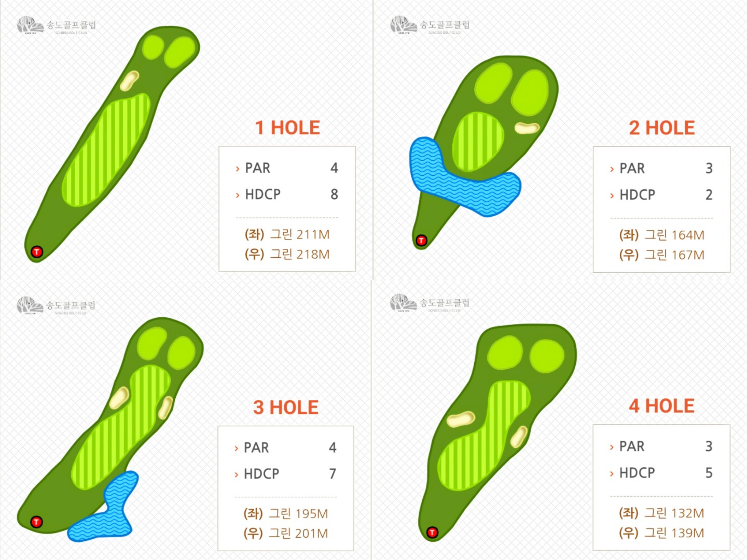
Task: Click the chevron beside PAR in hole 3
Action: [237, 449]
